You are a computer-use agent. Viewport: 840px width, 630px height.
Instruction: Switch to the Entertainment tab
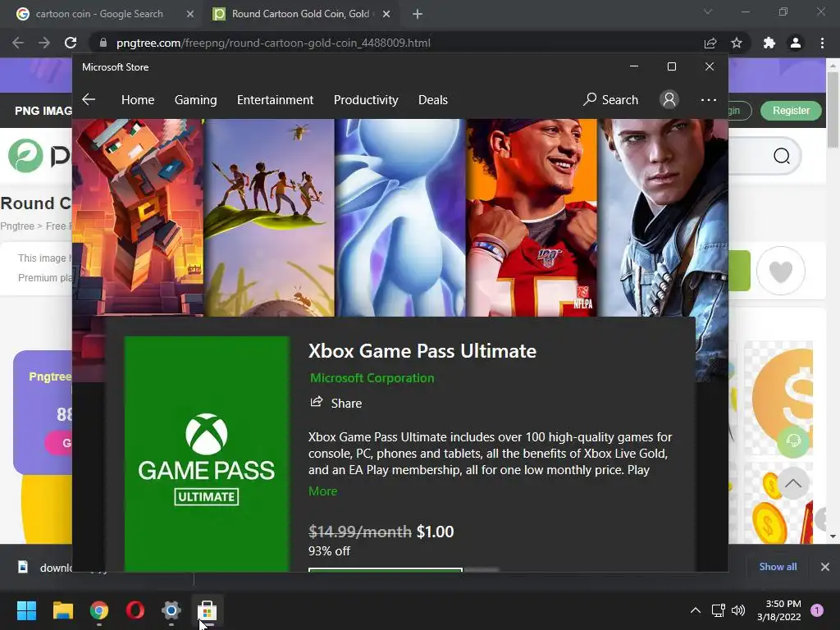pyautogui.click(x=275, y=99)
